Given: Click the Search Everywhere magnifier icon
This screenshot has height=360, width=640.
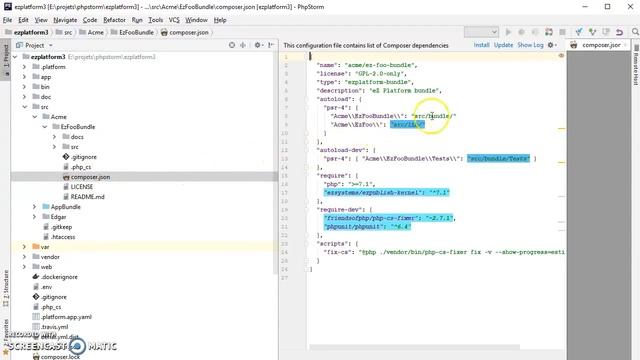Looking at the screenshot, I should point(635,32).
